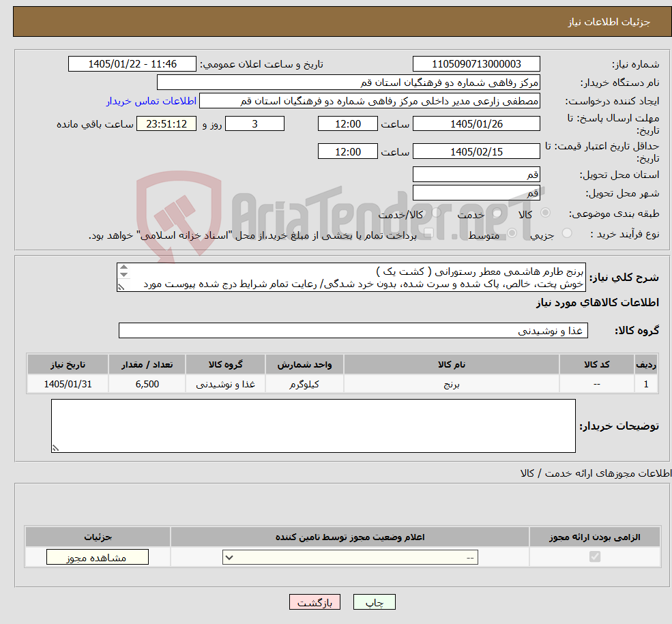
Task: Click the resize handle of description box
Action: pyautogui.click(x=121, y=287)
